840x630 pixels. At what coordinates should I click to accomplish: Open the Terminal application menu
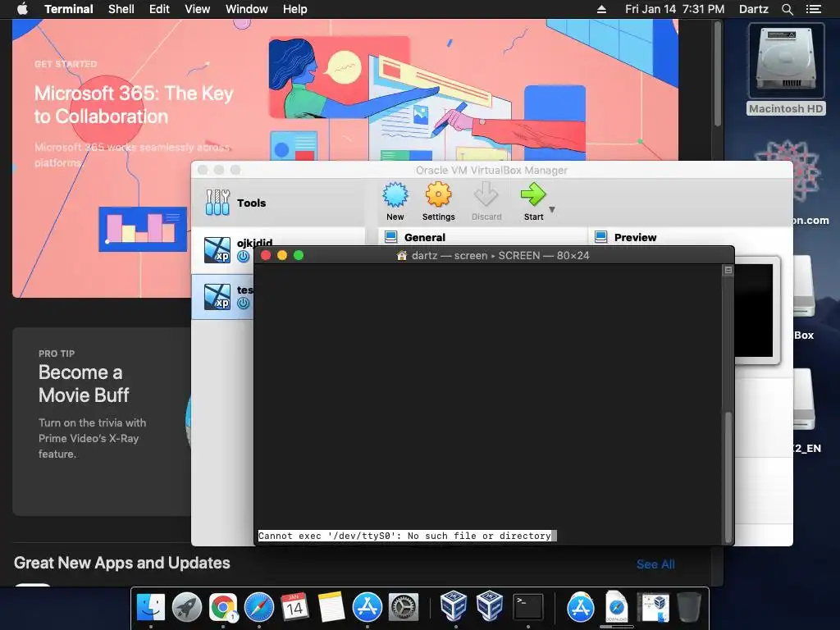[x=69, y=9]
